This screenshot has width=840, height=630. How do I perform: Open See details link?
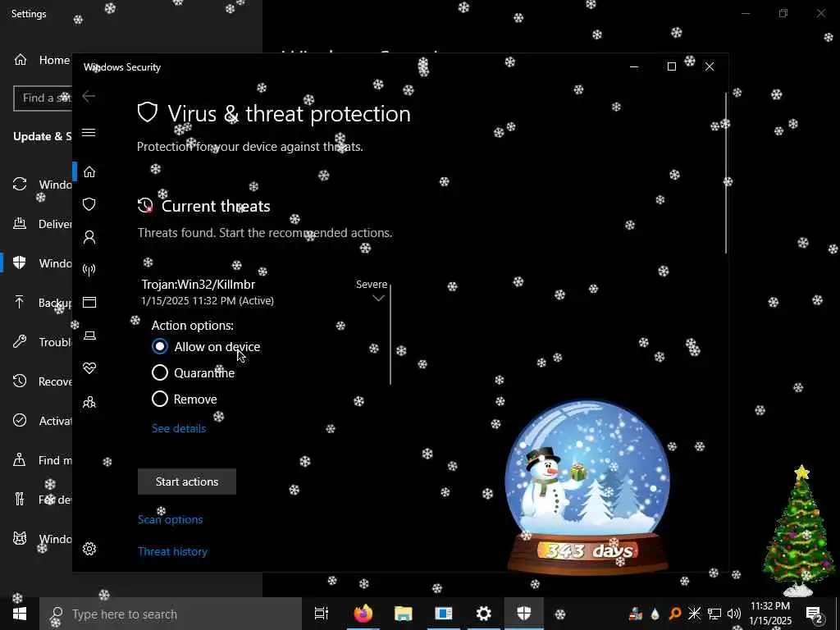[x=178, y=428]
